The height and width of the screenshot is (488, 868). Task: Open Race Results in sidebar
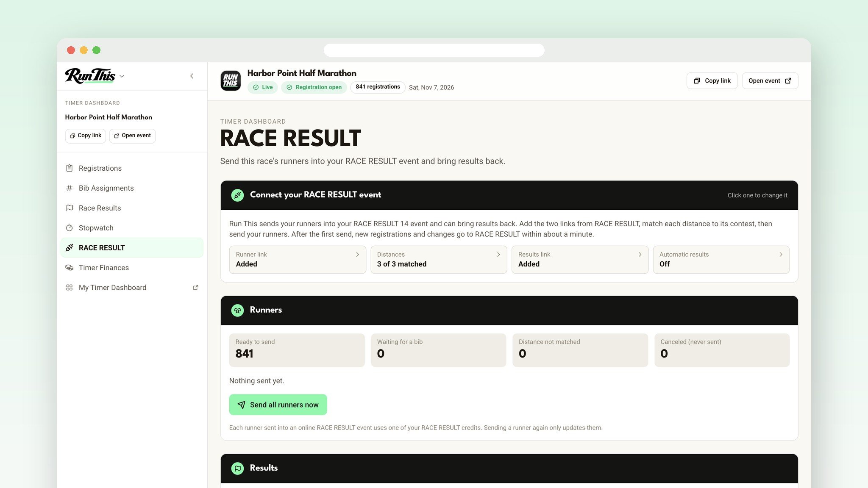click(x=132, y=208)
